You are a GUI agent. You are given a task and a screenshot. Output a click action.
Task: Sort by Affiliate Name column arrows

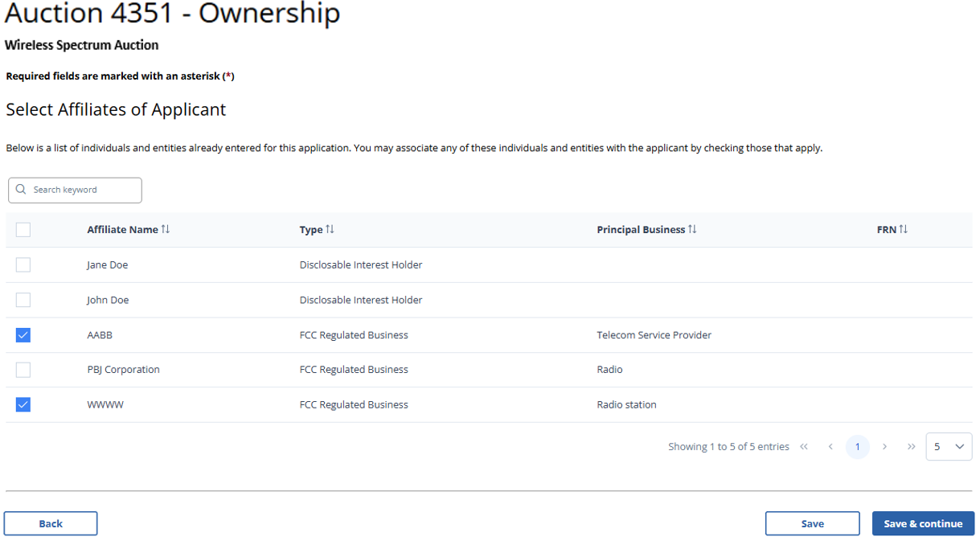pos(166,230)
